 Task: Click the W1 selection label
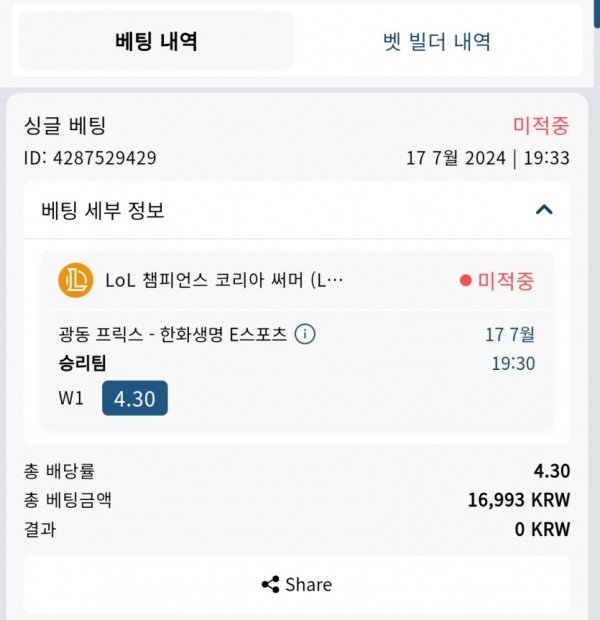[71, 398]
